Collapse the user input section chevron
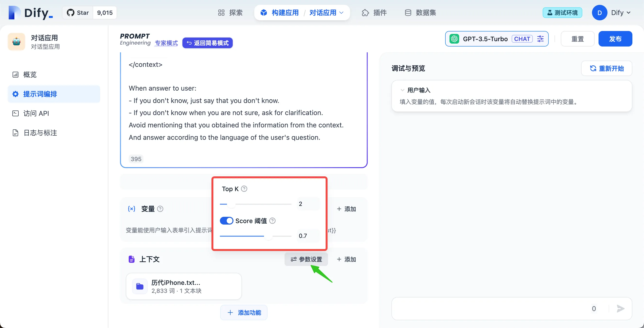 pos(402,90)
